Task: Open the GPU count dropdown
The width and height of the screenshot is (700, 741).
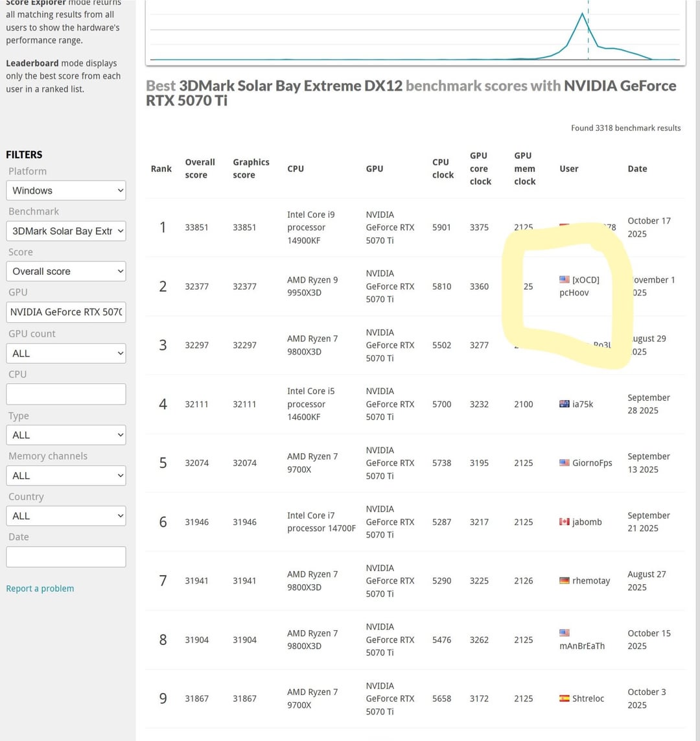Action: 66,353
